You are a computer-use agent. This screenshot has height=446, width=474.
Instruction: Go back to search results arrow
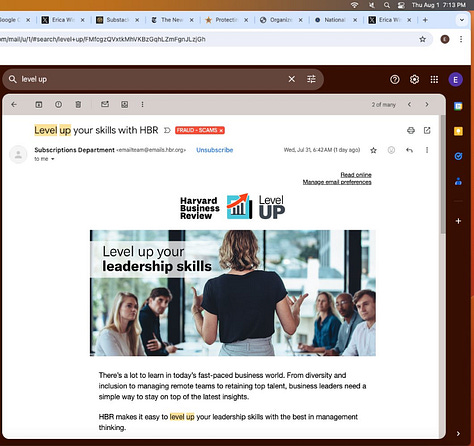pyautogui.click(x=14, y=104)
